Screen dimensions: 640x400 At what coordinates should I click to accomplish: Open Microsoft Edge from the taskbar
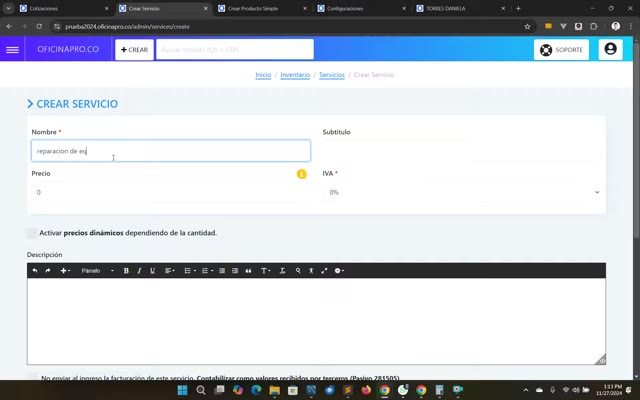(256, 390)
